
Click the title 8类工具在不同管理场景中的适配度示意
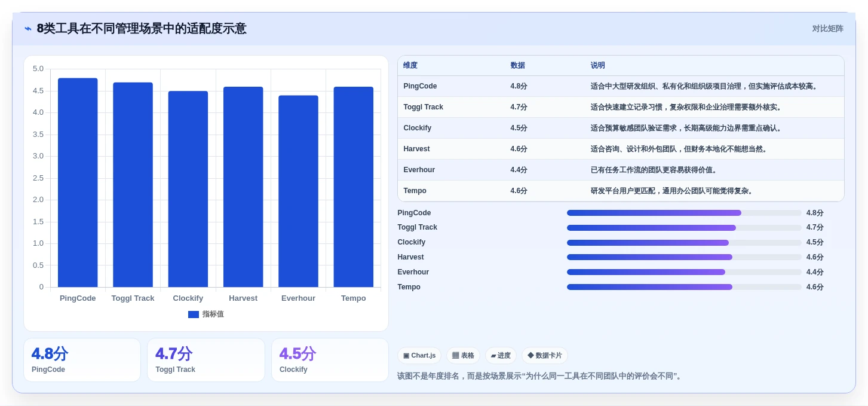pyautogui.click(x=142, y=29)
